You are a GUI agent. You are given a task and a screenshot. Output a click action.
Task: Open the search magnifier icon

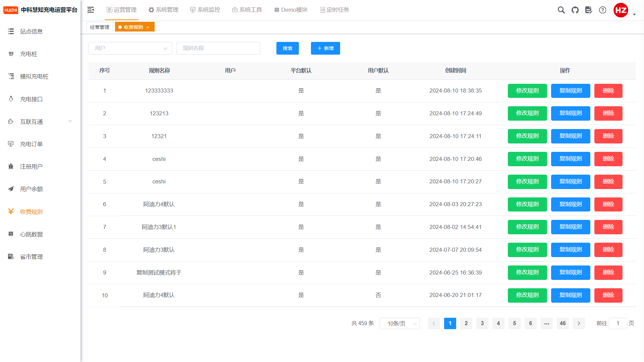(561, 10)
